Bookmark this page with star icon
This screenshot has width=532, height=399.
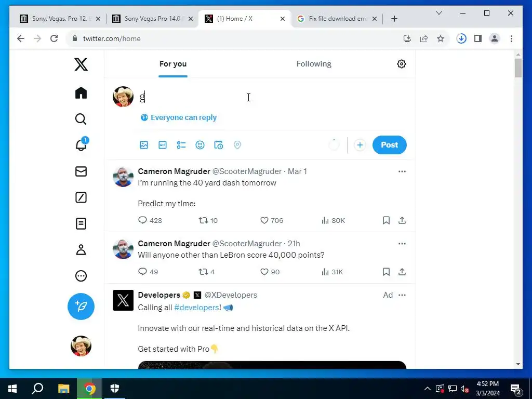(x=441, y=38)
